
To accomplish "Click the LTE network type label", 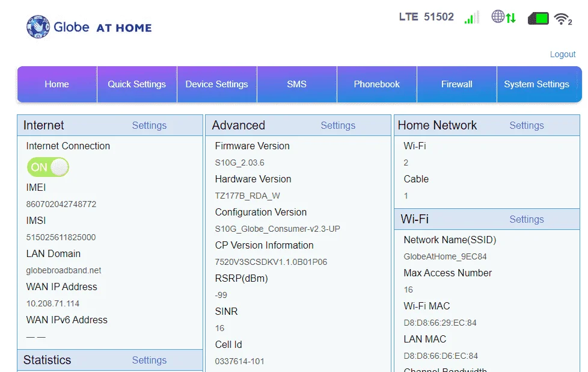I will coord(408,17).
